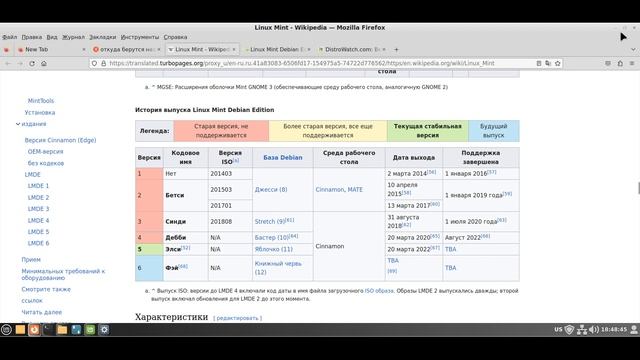
Task: Follow the Книжный червь (12) link
Action: (278, 268)
